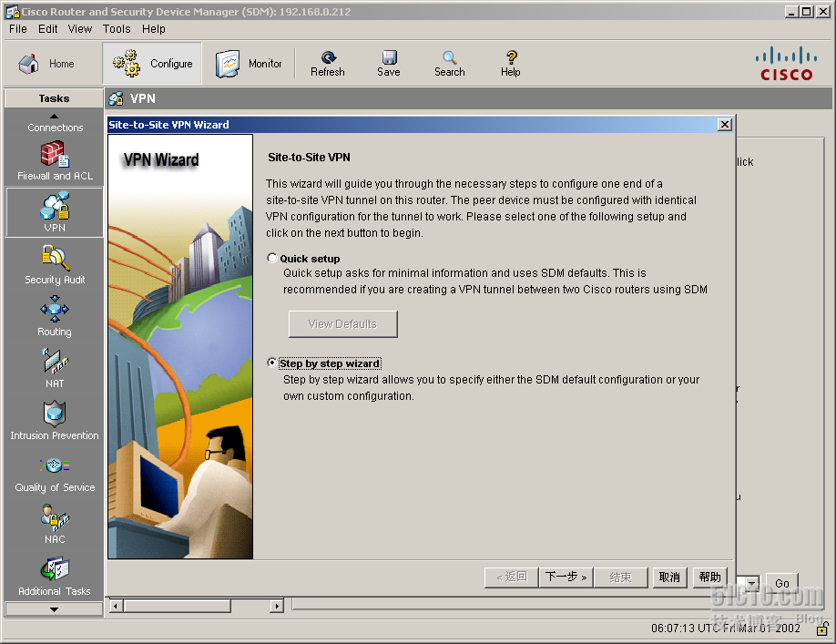Open the NAC task
Image resolution: width=836 pixels, height=644 pixels.
(x=55, y=524)
